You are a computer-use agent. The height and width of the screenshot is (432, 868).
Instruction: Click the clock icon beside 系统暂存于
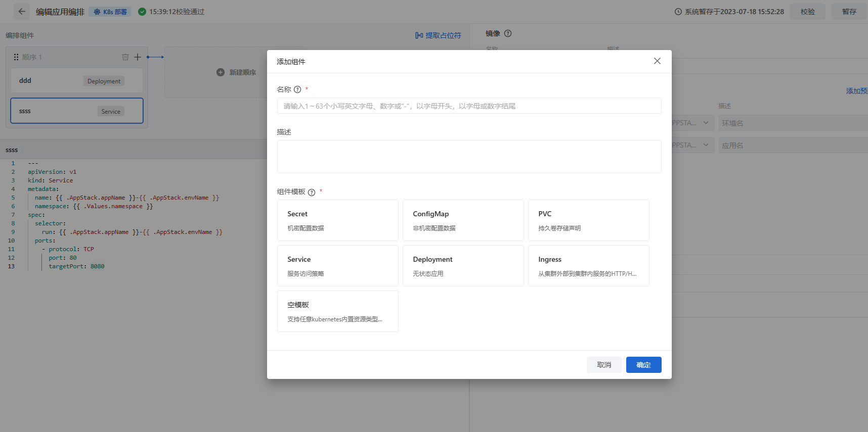coord(678,12)
